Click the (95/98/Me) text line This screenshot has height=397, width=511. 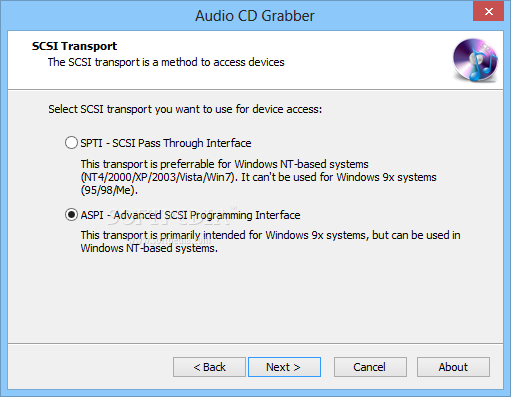[109, 190]
